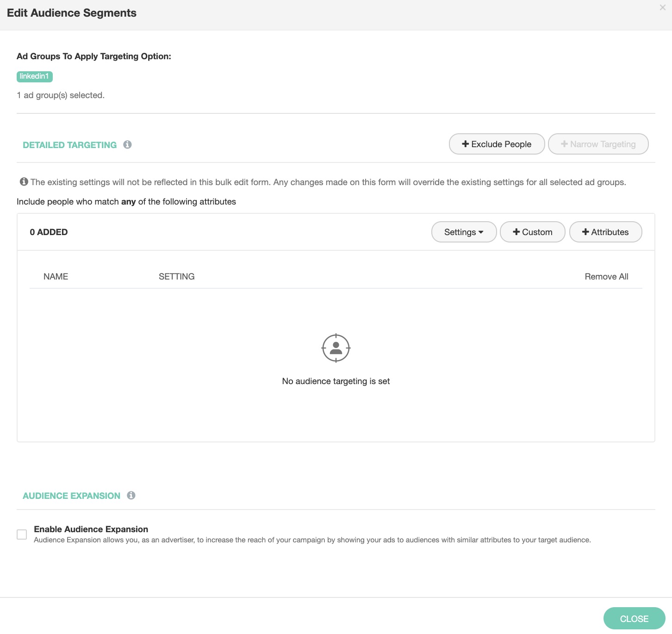Click the 0 ADDED count label
This screenshot has height=634, width=672.
click(x=49, y=232)
